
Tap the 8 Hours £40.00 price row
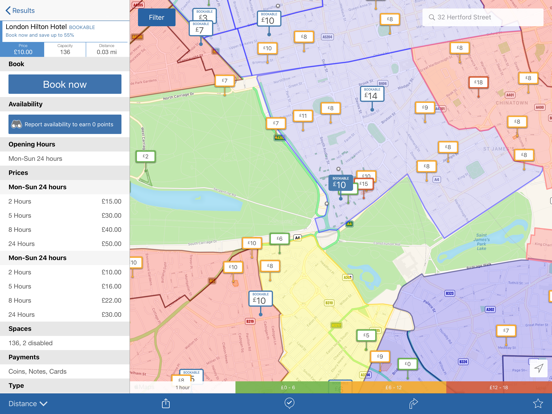click(65, 230)
